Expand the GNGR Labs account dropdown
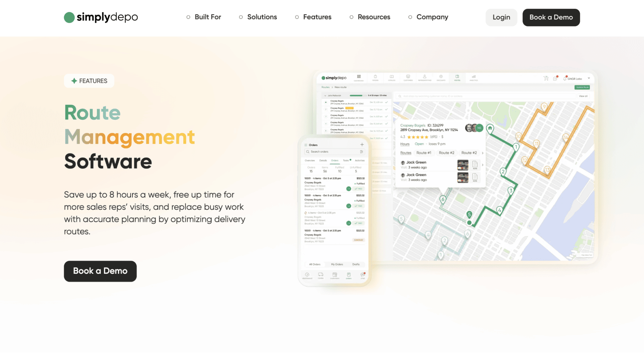 tap(589, 78)
